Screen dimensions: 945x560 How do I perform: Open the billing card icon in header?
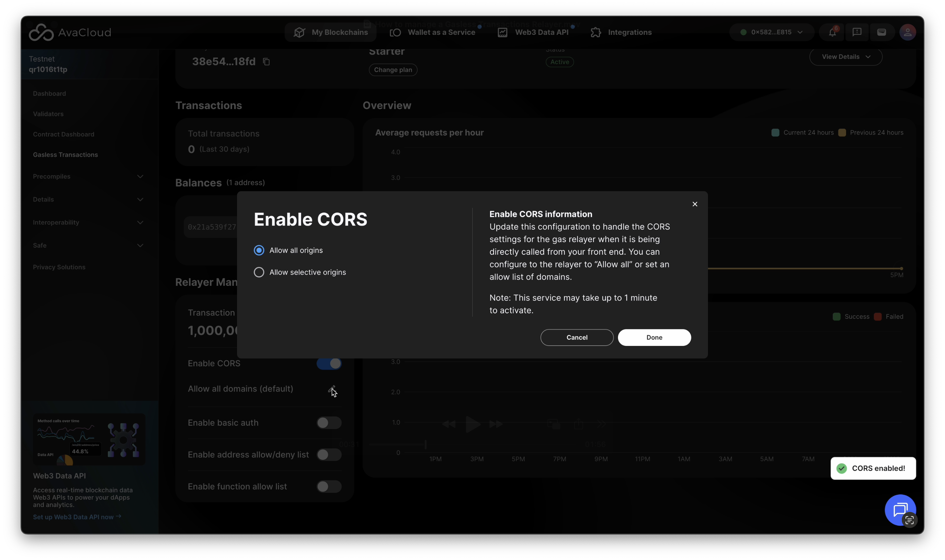(x=881, y=32)
